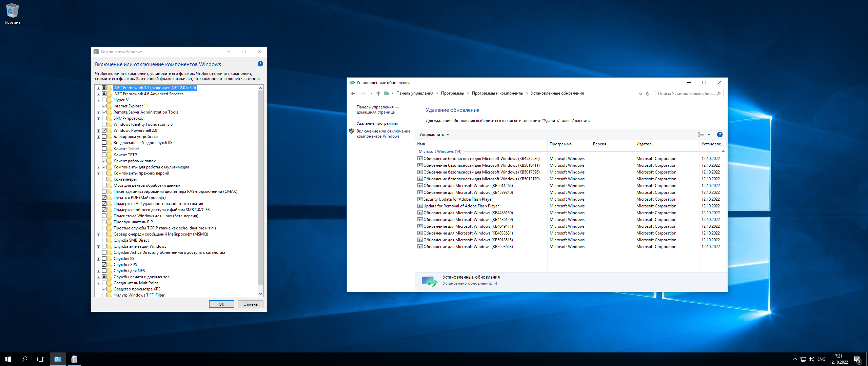Open the notification center icon in tray

pos(857,359)
